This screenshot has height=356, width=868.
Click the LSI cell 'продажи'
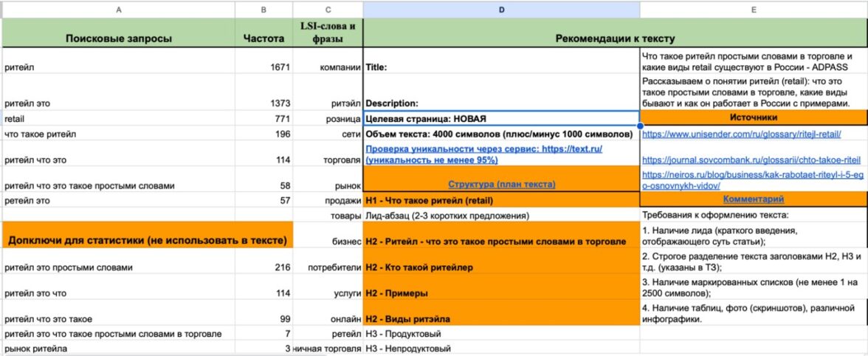(328, 200)
